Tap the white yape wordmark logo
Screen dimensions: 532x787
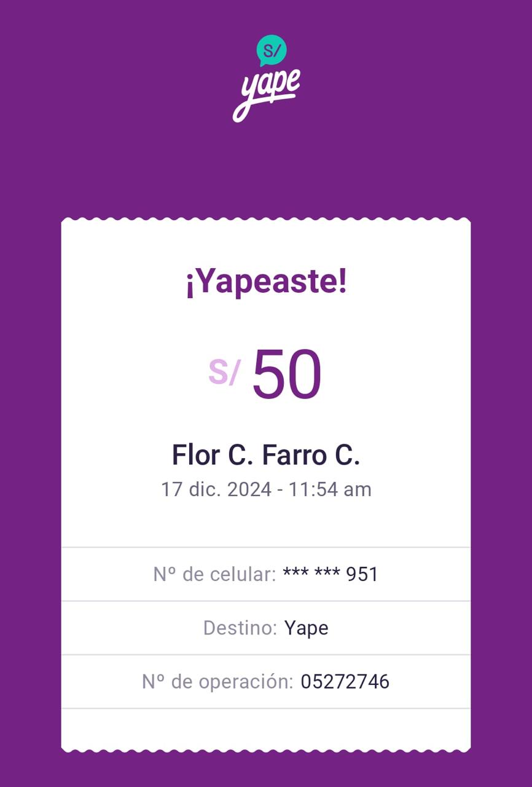click(267, 93)
